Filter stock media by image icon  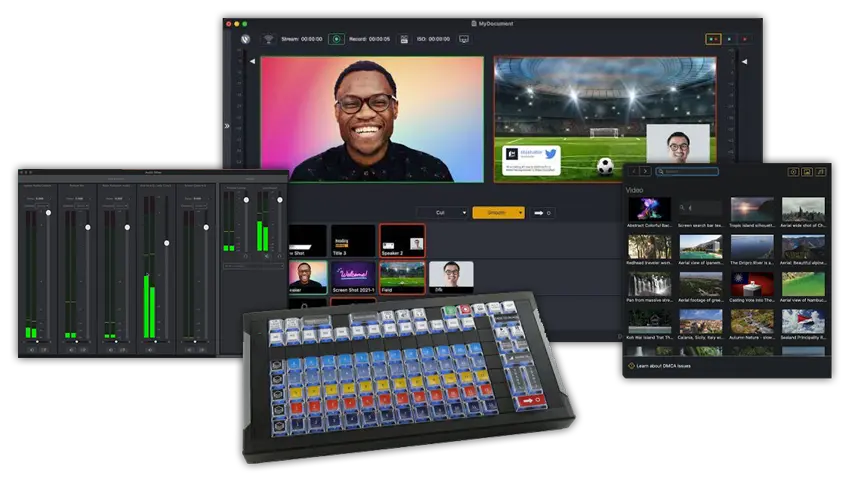coord(807,172)
